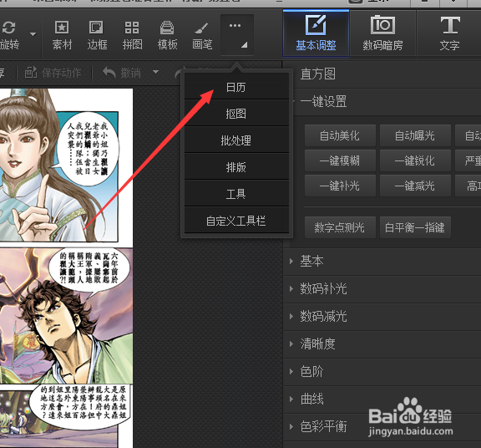Viewport: 481px width, 448px height.
Task: Open the 模板 template tool
Action: (167, 35)
